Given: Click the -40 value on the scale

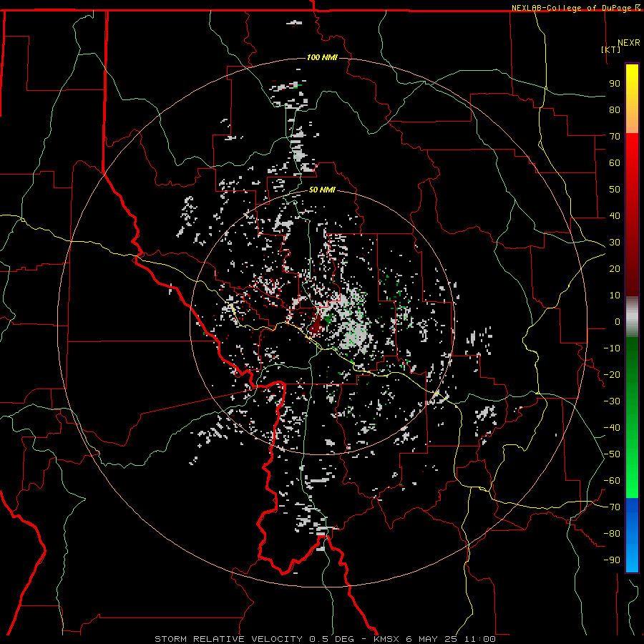Looking at the screenshot, I should (x=612, y=428).
